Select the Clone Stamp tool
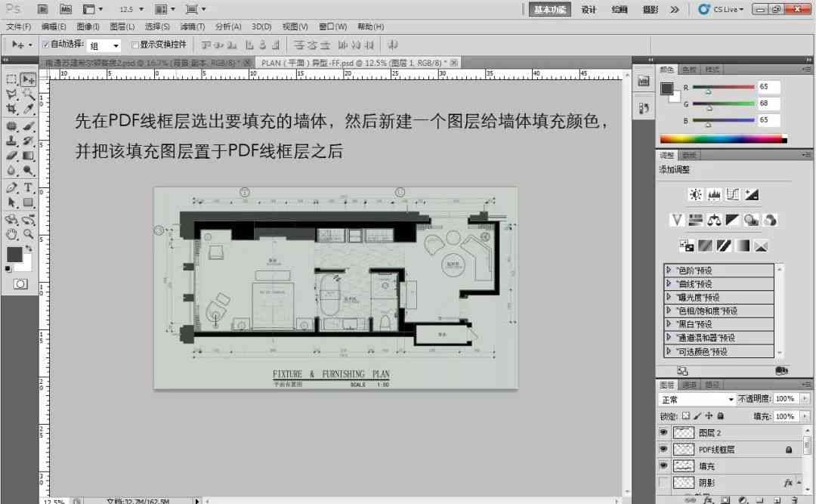The height and width of the screenshot is (504, 816). click(11, 141)
